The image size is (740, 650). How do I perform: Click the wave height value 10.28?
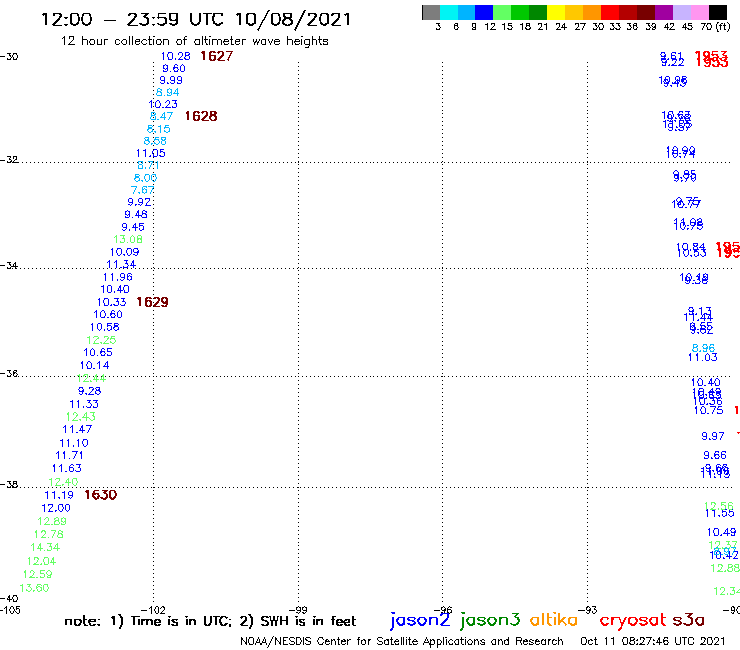[x=176, y=56]
